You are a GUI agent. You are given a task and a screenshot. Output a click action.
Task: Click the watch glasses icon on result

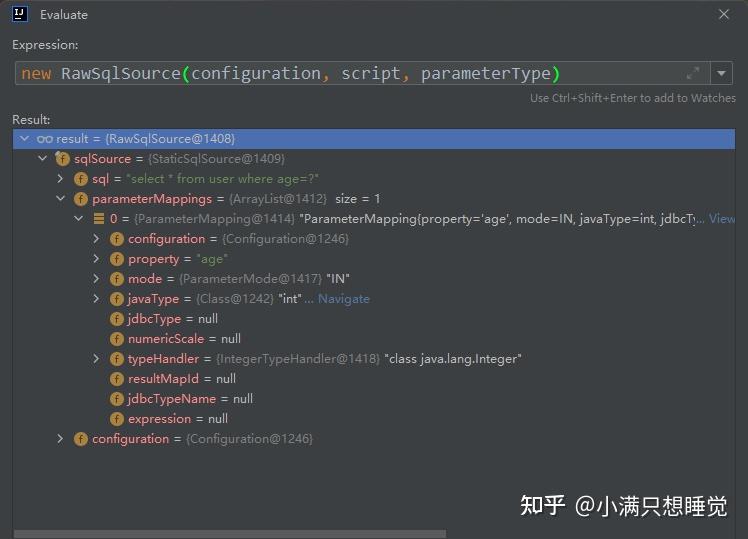pos(44,139)
